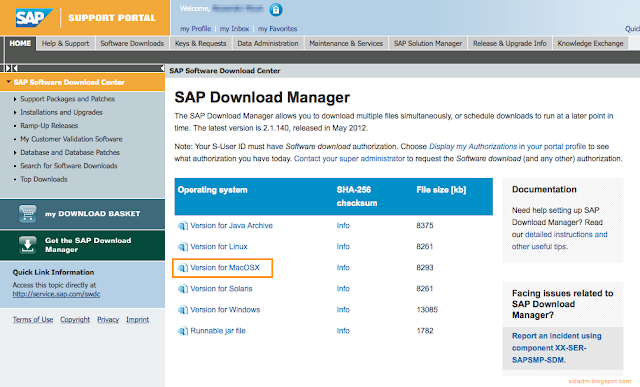
Task: Click the file icon beside Runnable jar file
Action: [182, 331]
